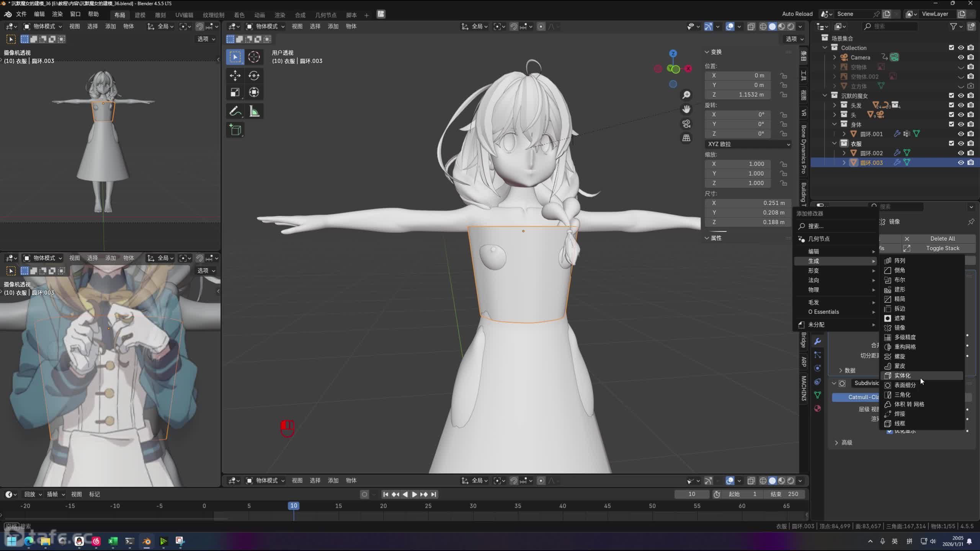Select the Add Cube tool
The image size is (980, 551).
(235, 130)
